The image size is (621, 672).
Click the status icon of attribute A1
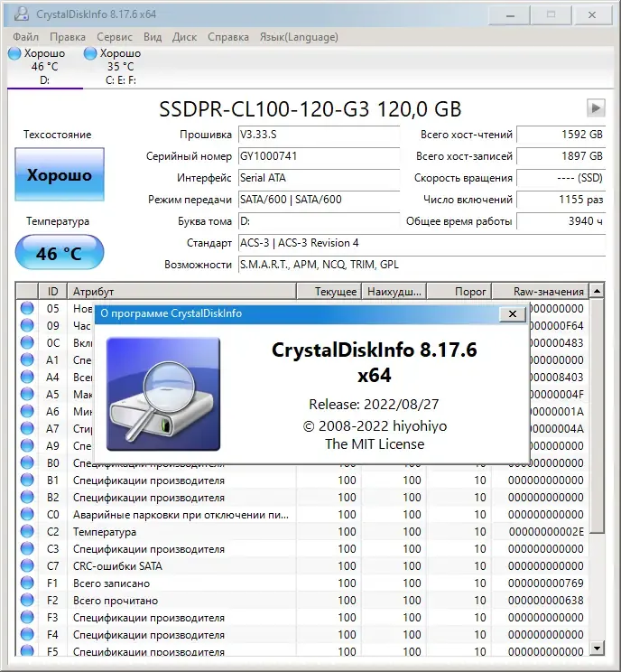point(27,359)
